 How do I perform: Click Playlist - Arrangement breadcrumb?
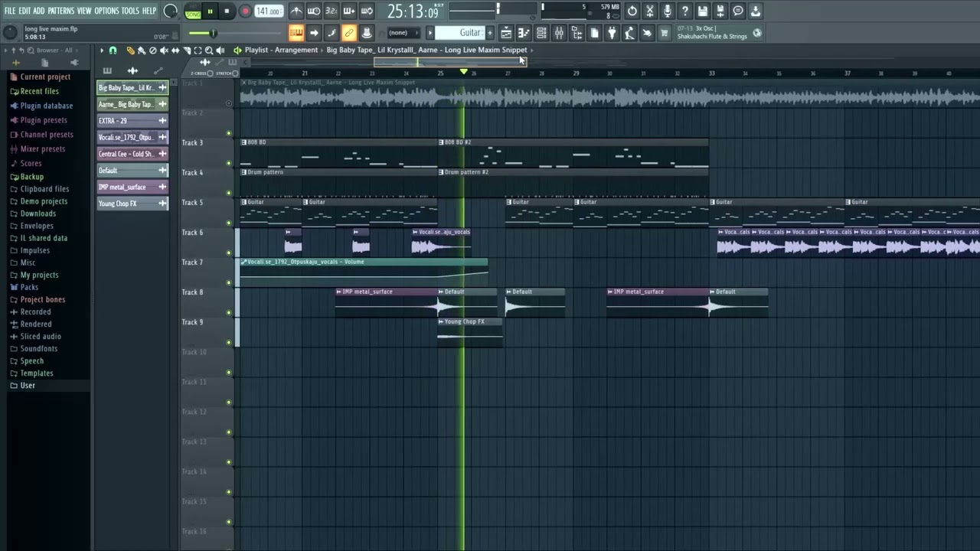pos(281,50)
